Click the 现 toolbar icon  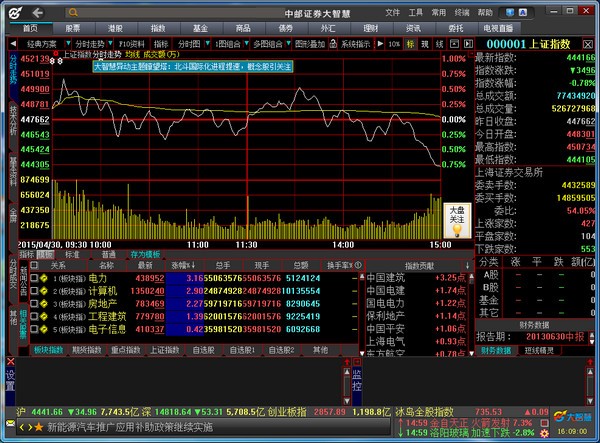[x=425, y=44]
